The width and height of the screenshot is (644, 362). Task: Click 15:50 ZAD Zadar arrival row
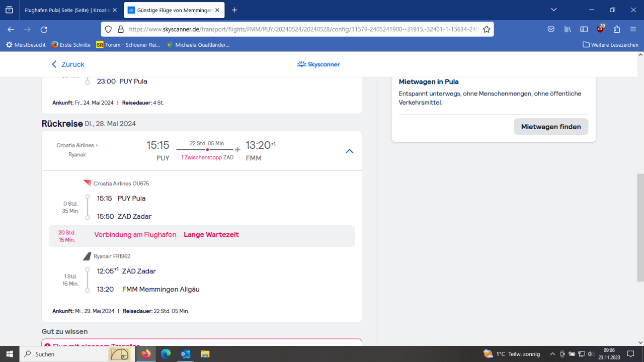124,217
